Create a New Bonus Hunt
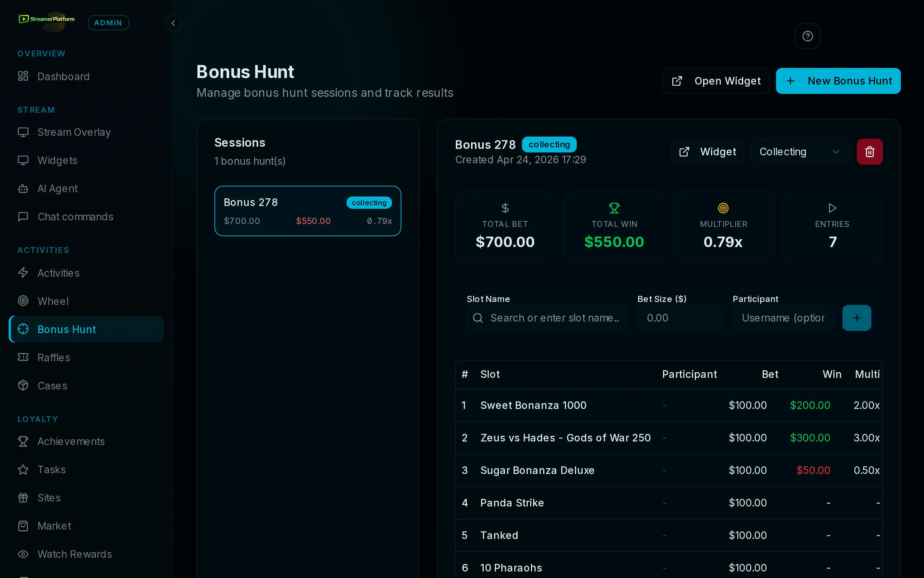Image resolution: width=924 pixels, height=578 pixels. tap(838, 81)
